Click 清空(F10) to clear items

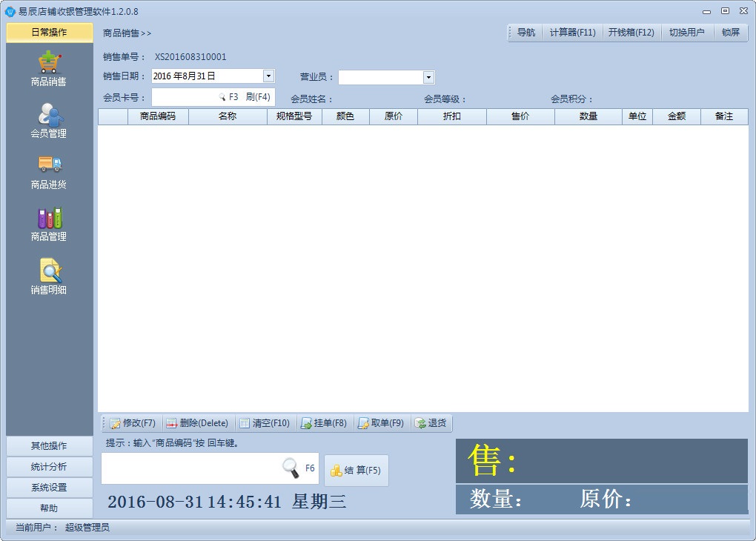tap(265, 423)
